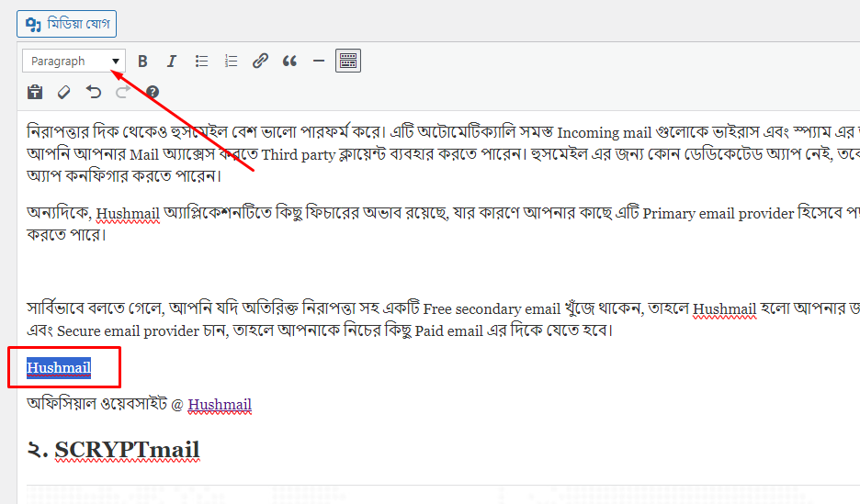
Task: Open the Paragraph format dropdown
Action: (74, 61)
